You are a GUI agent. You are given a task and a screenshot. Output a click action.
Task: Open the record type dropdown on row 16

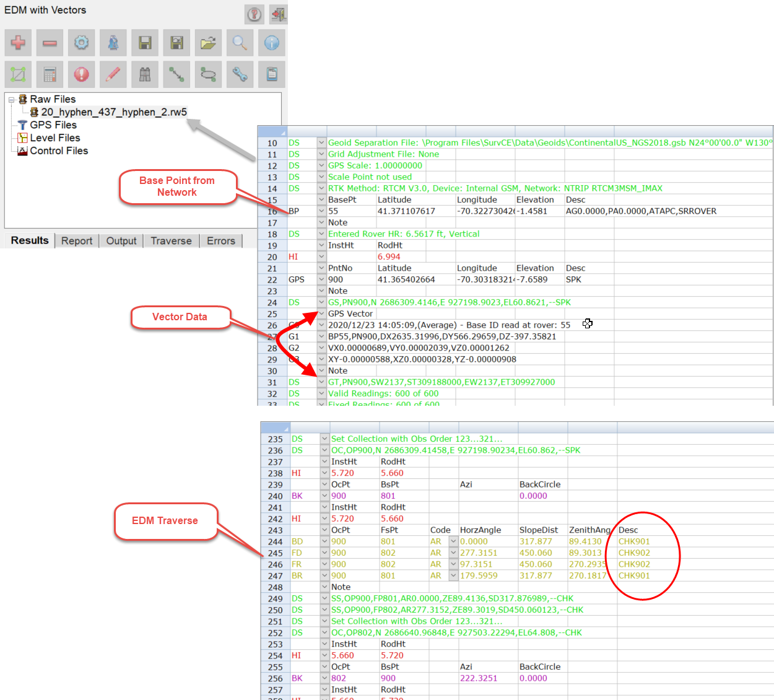click(x=321, y=211)
